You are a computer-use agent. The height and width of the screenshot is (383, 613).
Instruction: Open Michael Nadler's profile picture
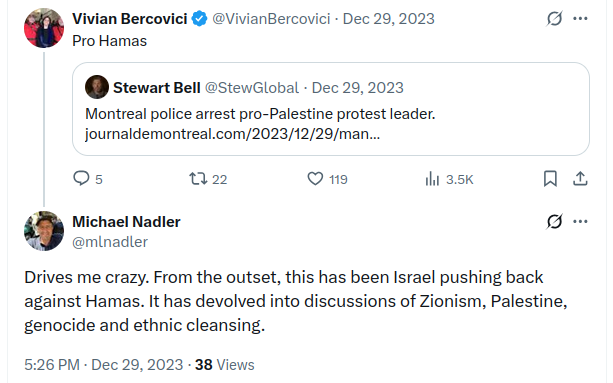point(44,231)
